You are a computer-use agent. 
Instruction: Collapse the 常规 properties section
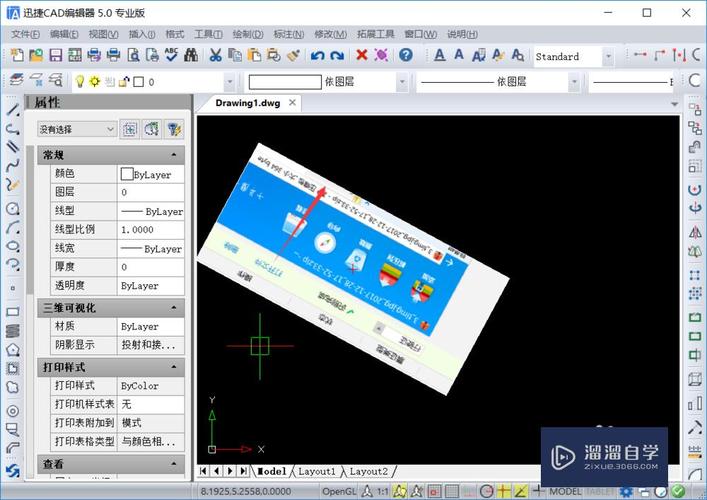tap(174, 155)
